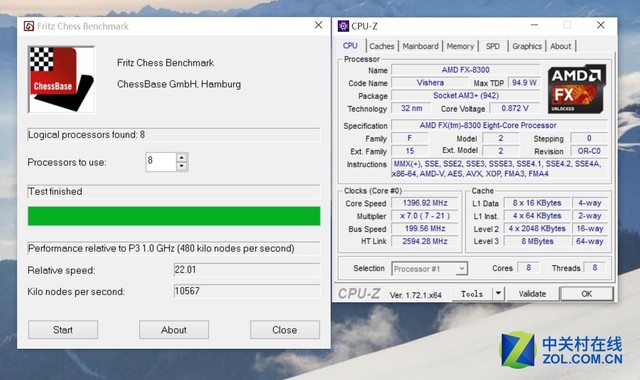This screenshot has height=380, width=640.
Task: Click the ChessBase logo image
Action: click(x=61, y=80)
